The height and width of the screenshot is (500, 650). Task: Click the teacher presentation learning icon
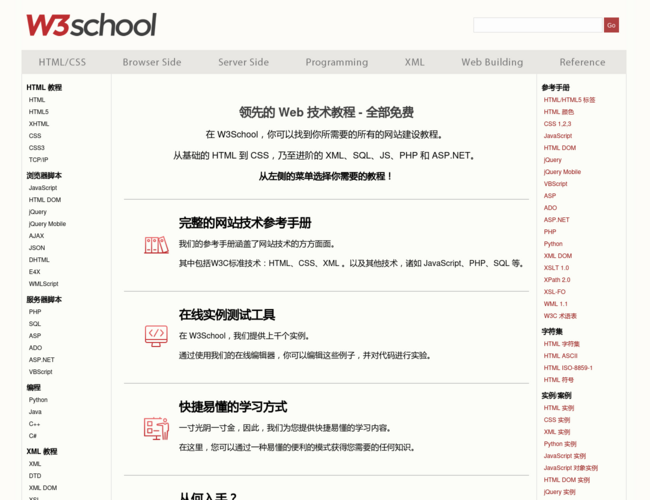156,428
